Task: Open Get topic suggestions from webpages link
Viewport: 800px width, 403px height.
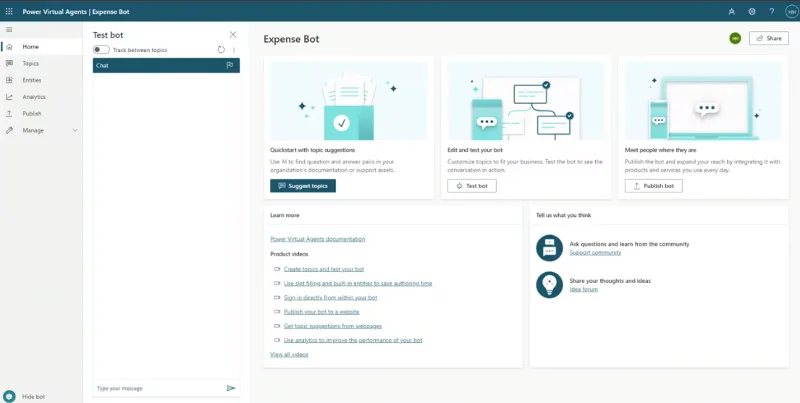Action: (x=333, y=326)
